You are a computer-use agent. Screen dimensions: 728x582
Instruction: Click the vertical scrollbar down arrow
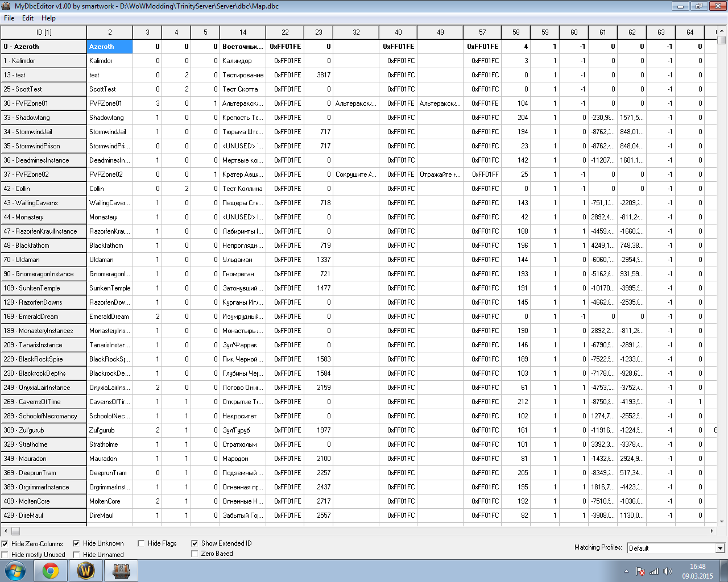point(721,521)
